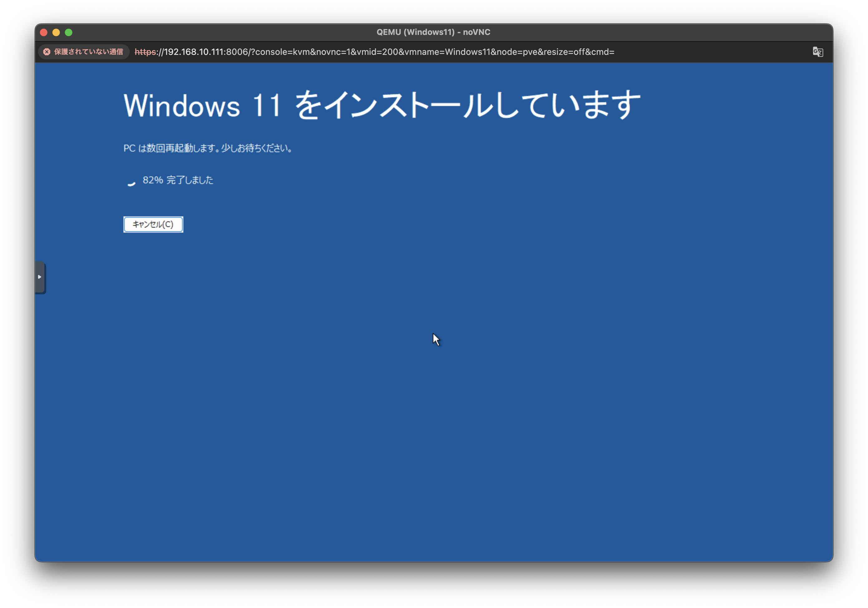868x608 pixels.
Task: Focus the URL address field
Action: coord(378,52)
